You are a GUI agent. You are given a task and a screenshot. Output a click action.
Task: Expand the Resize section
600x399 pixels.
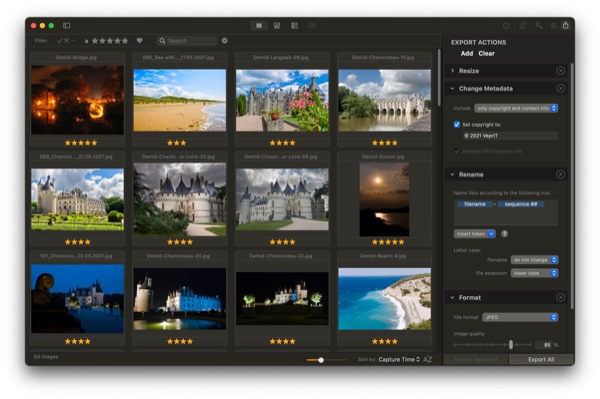tap(452, 71)
